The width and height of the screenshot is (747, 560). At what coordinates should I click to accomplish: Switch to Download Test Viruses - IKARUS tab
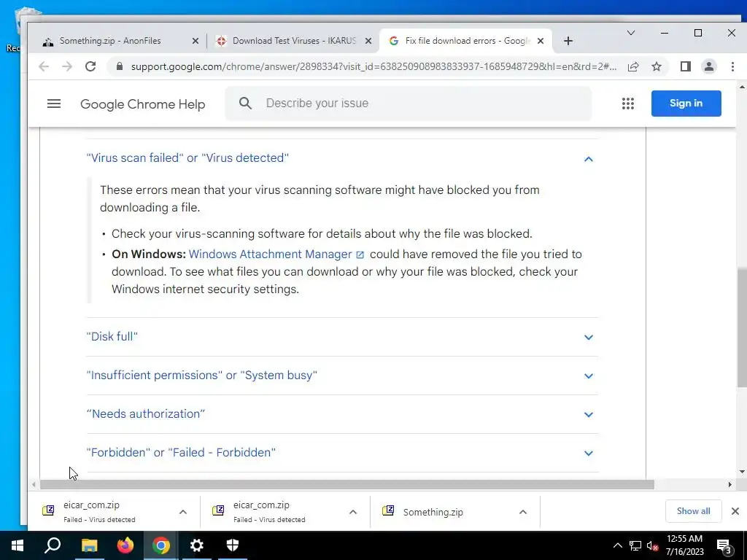coord(293,41)
